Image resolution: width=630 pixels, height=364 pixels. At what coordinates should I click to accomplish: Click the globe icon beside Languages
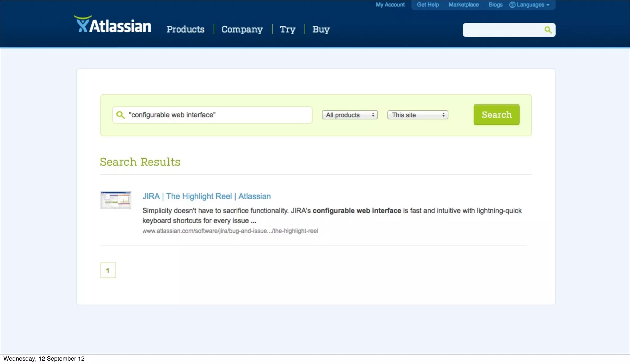512,5
